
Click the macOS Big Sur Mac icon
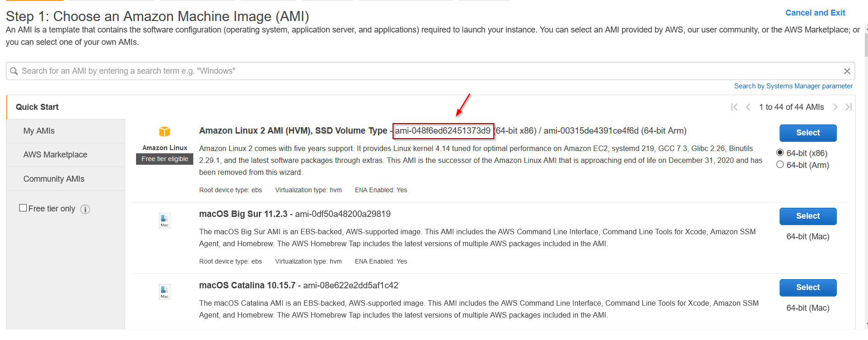[164, 221]
